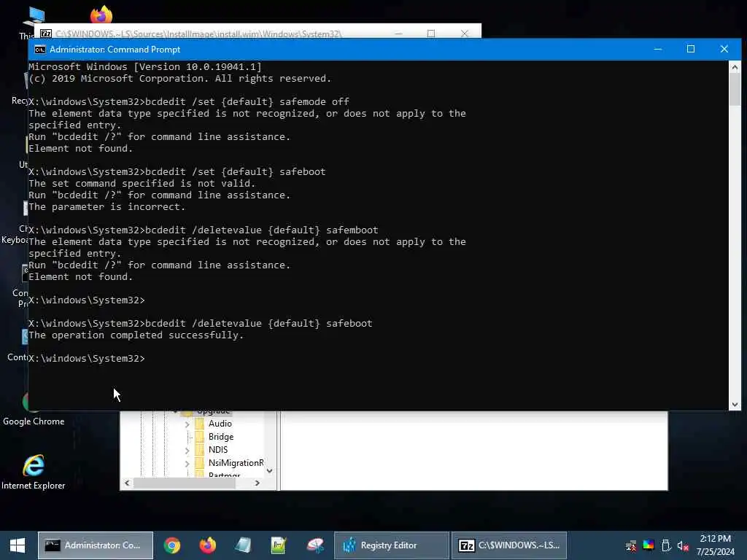Expand the NDIS key in Registry Editor
747x560 pixels.
pyautogui.click(x=187, y=450)
